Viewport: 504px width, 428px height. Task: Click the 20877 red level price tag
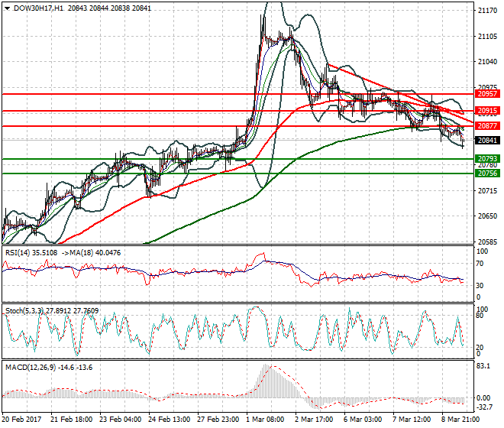click(x=487, y=126)
